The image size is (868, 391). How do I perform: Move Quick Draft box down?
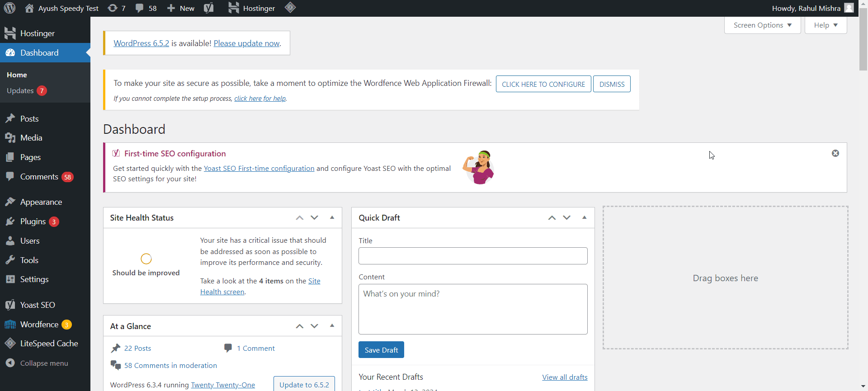[x=566, y=218]
